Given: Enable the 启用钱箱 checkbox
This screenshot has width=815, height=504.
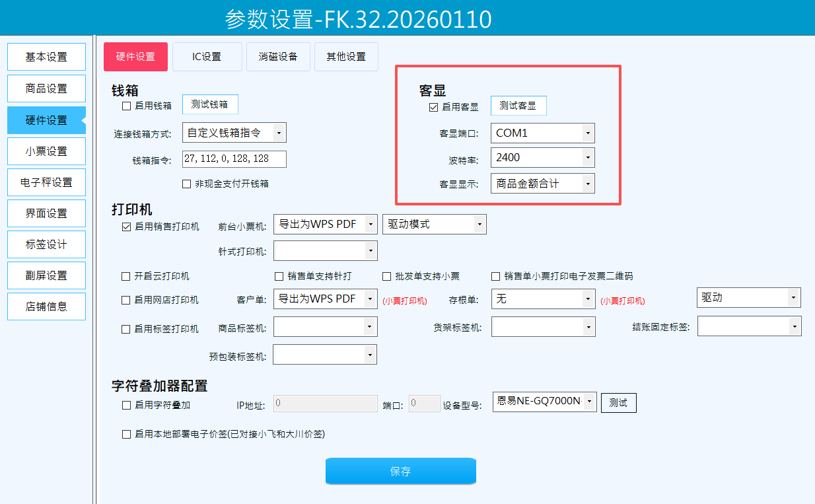Looking at the screenshot, I should click(x=127, y=106).
